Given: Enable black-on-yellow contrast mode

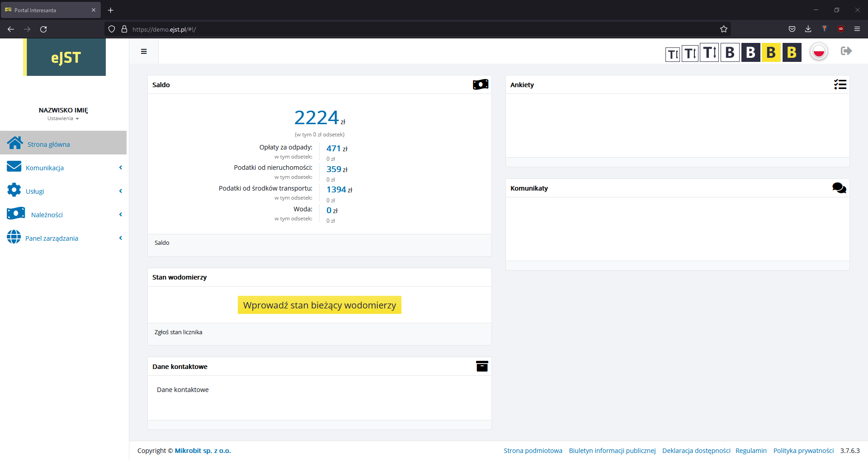Looking at the screenshot, I should tap(771, 53).
